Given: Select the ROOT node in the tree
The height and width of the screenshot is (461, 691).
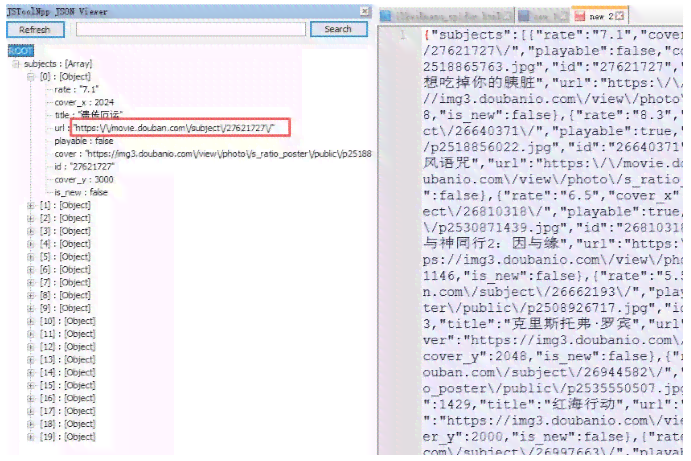Looking at the screenshot, I should coord(21,51).
